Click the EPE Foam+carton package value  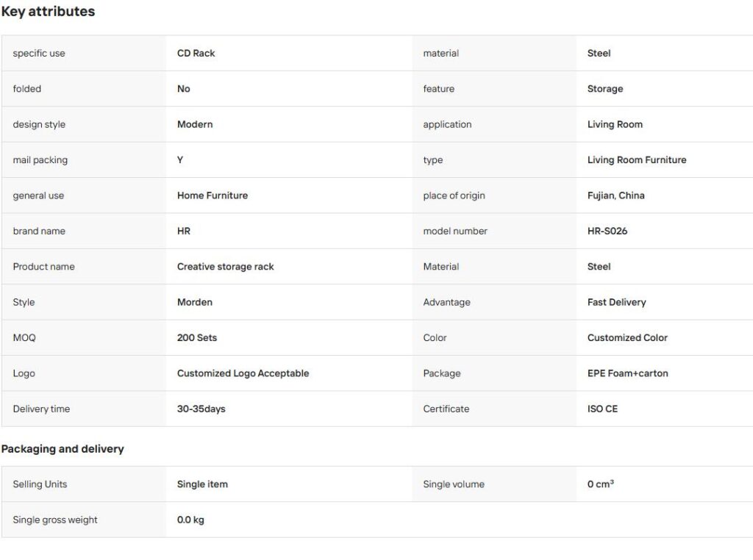628,373
